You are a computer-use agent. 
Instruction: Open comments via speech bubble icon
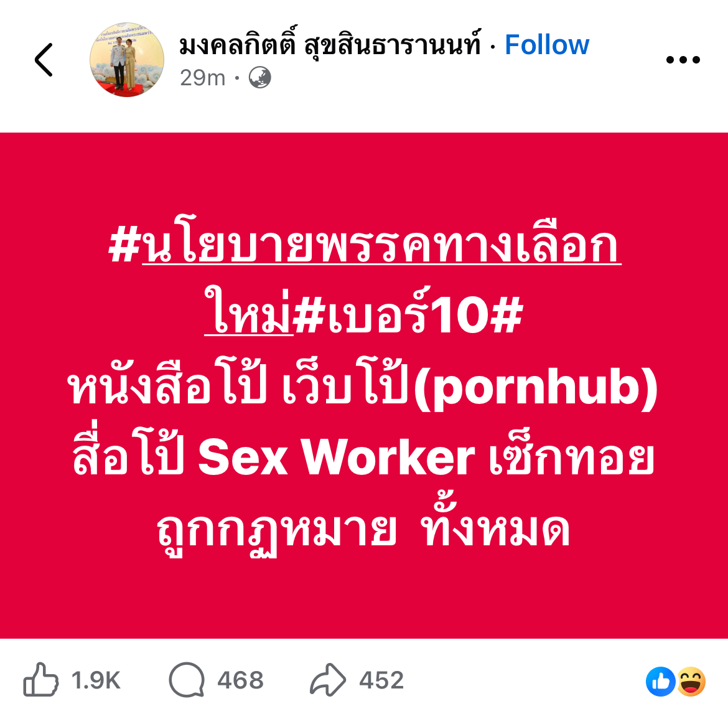[187, 680]
